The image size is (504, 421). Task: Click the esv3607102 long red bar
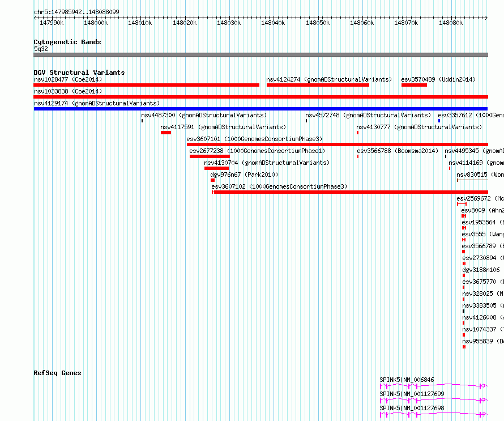[x=350, y=192]
